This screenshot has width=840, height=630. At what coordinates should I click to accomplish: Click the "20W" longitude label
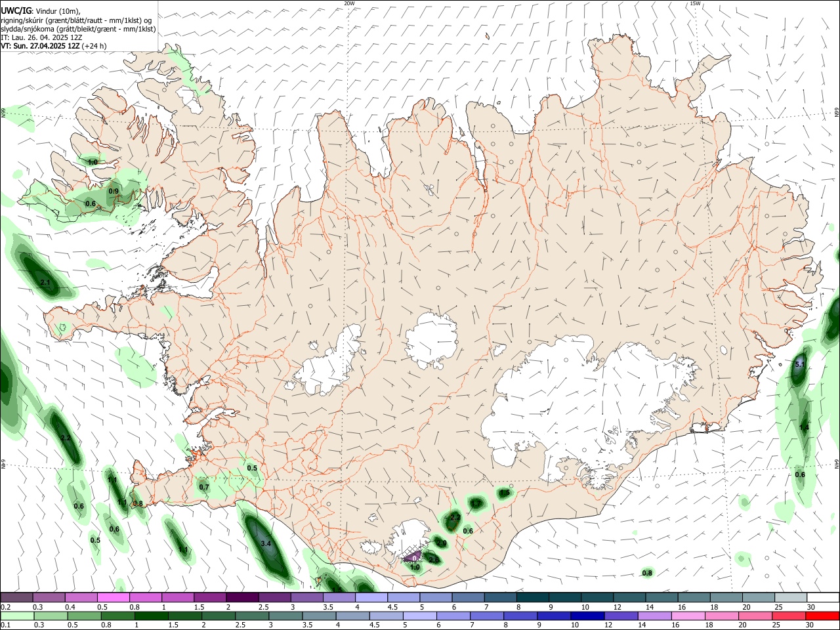coord(349,3)
